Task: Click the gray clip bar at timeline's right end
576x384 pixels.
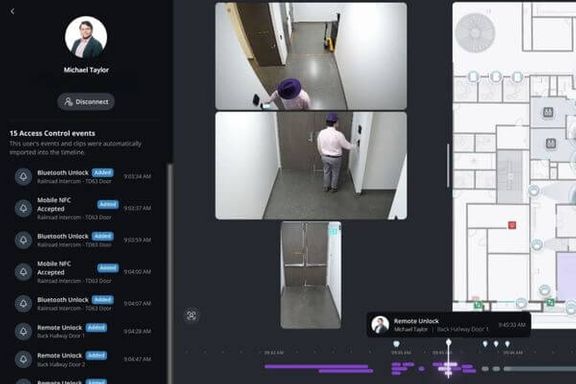Action: pyautogui.click(x=540, y=369)
